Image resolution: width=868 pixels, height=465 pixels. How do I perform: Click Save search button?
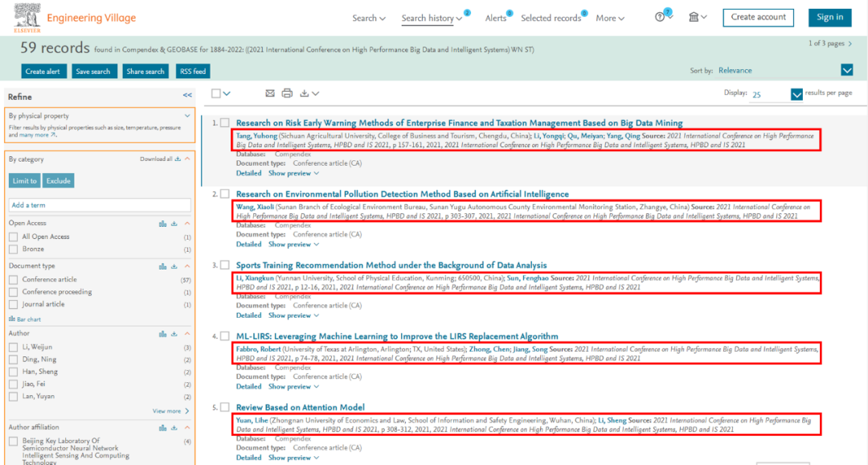point(93,71)
